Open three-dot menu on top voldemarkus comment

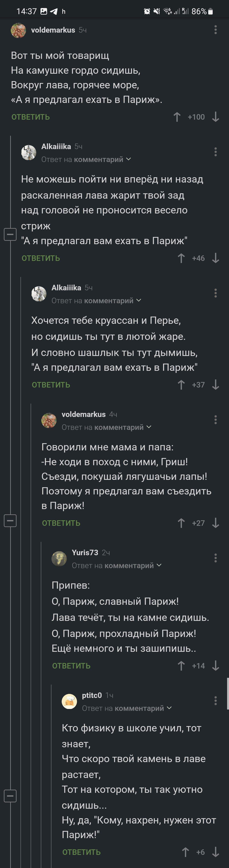(215, 30)
